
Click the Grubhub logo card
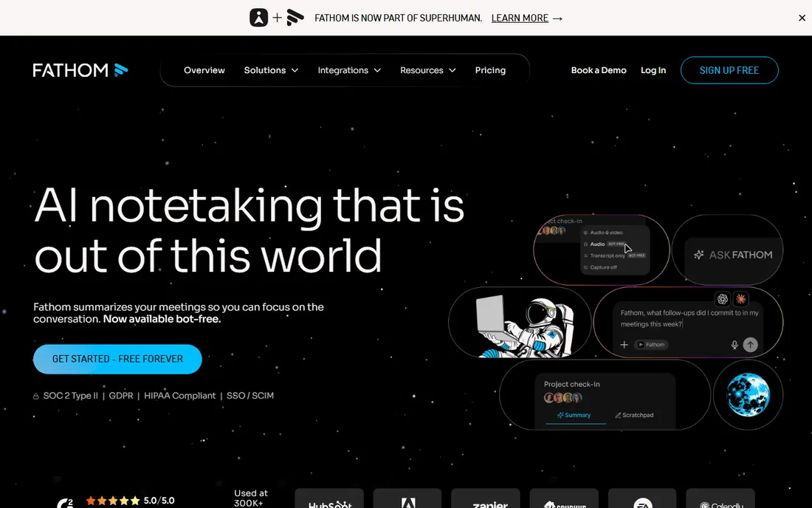[564, 498]
